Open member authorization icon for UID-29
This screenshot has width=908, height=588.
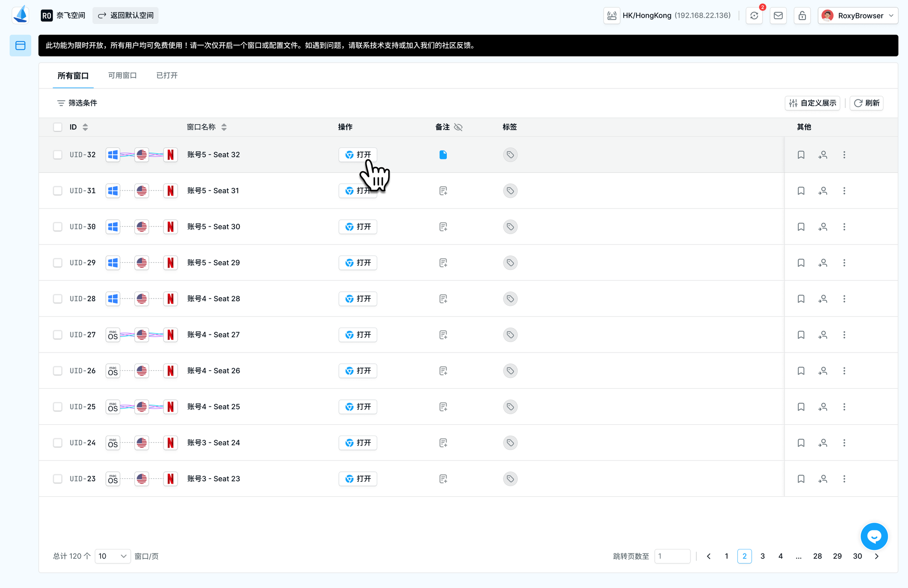click(x=823, y=263)
